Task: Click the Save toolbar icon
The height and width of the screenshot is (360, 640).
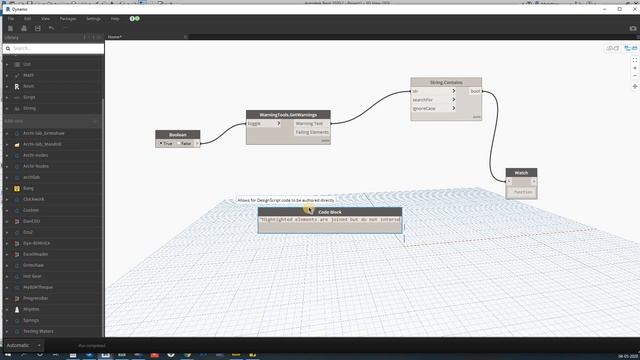Action: [x=38, y=28]
